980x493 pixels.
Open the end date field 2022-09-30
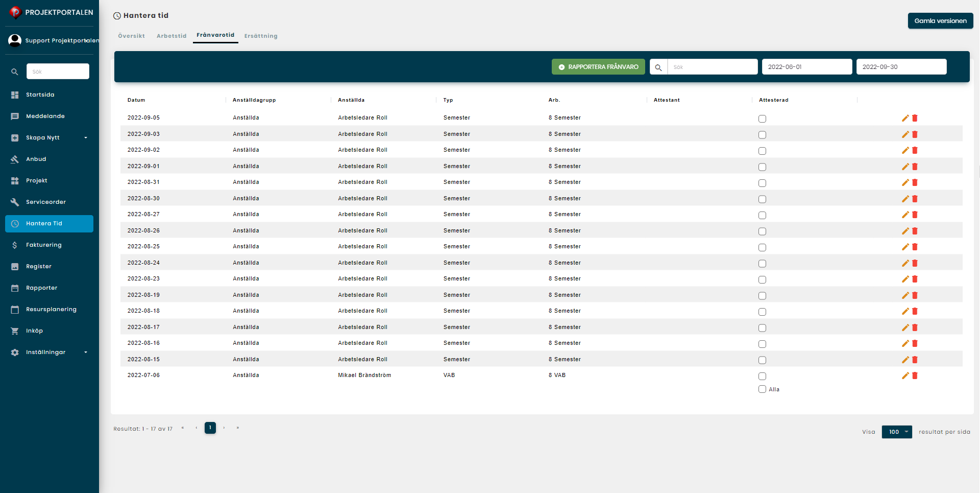pyautogui.click(x=901, y=67)
